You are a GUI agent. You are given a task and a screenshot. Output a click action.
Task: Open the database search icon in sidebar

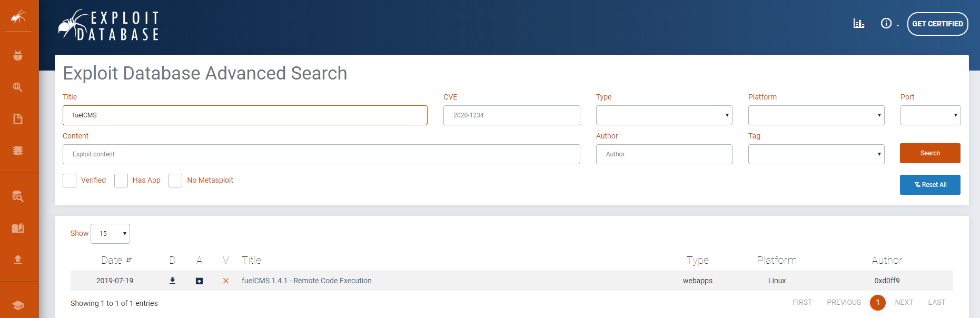click(18, 196)
